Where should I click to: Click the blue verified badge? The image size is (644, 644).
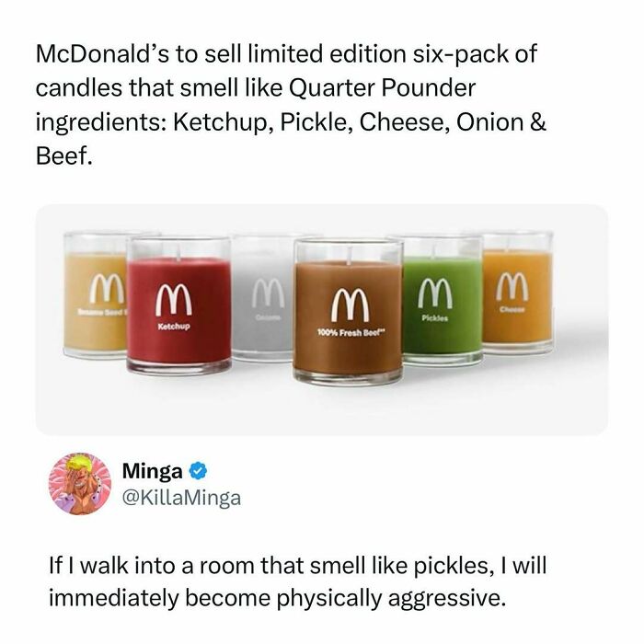pyautogui.click(x=198, y=473)
